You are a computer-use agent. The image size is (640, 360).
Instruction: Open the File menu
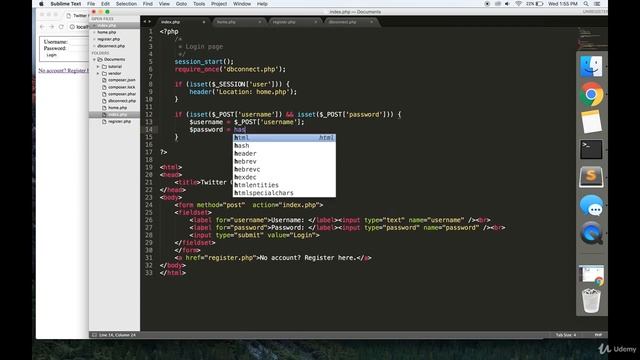(91, 4)
